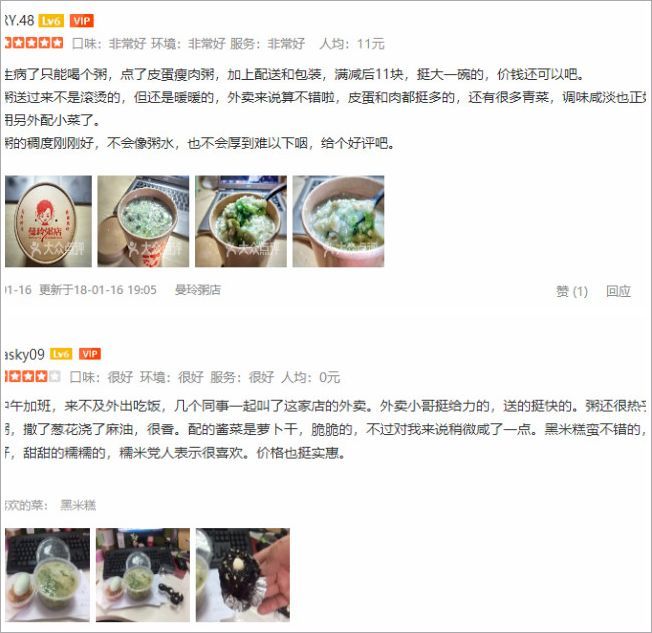The height and width of the screenshot is (633, 652).
Task: Click the VIP badge beside sky09 username
Action: (90, 354)
